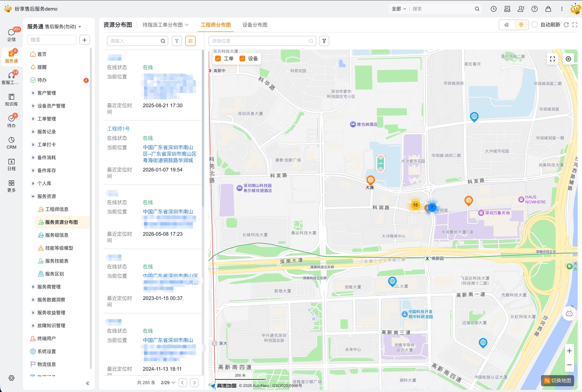Switch to board view toggle in header
Image resolution: width=582 pixels, height=392 pixels.
coord(506,25)
